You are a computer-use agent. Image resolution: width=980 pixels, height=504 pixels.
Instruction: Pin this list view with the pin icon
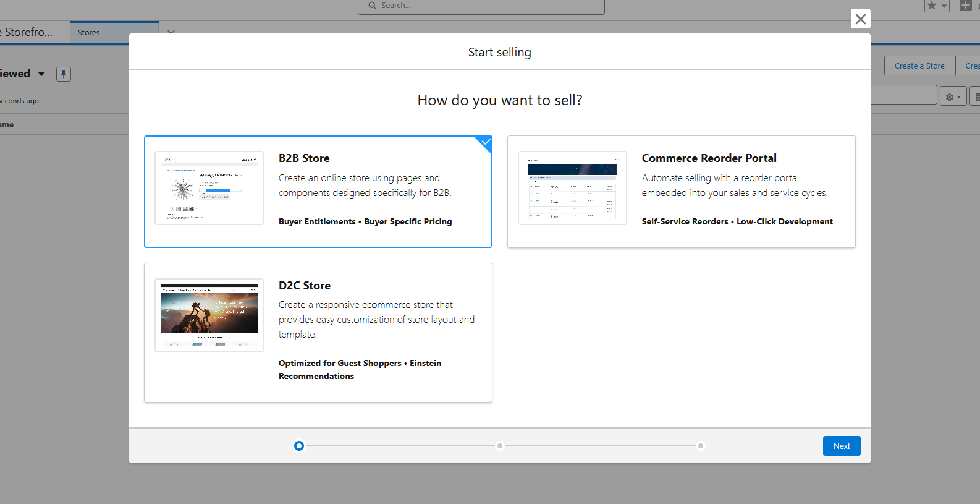point(64,74)
